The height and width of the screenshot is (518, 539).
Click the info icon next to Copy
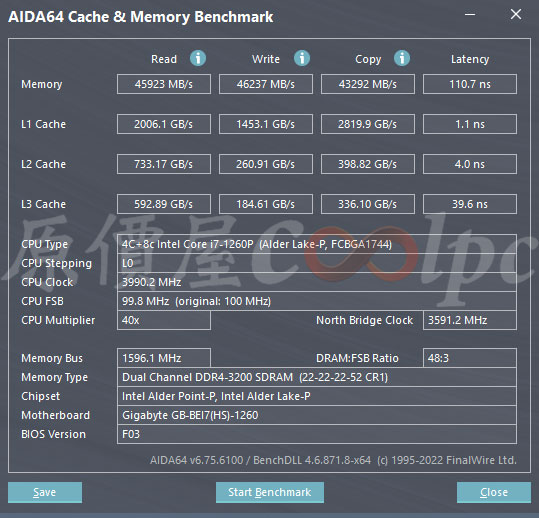click(x=402, y=58)
